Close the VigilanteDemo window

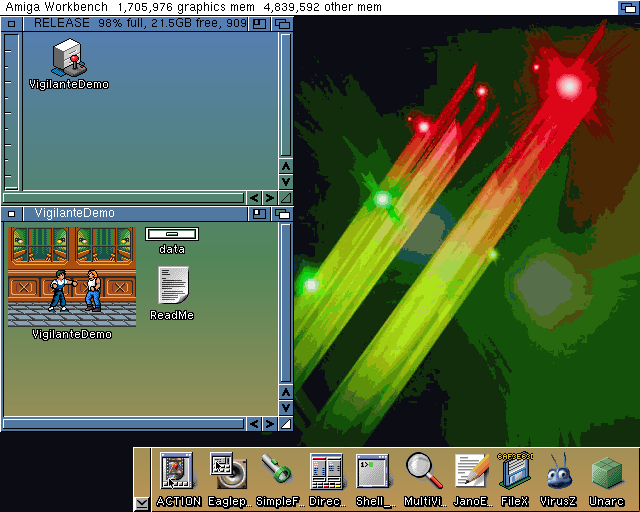[x=11, y=214]
